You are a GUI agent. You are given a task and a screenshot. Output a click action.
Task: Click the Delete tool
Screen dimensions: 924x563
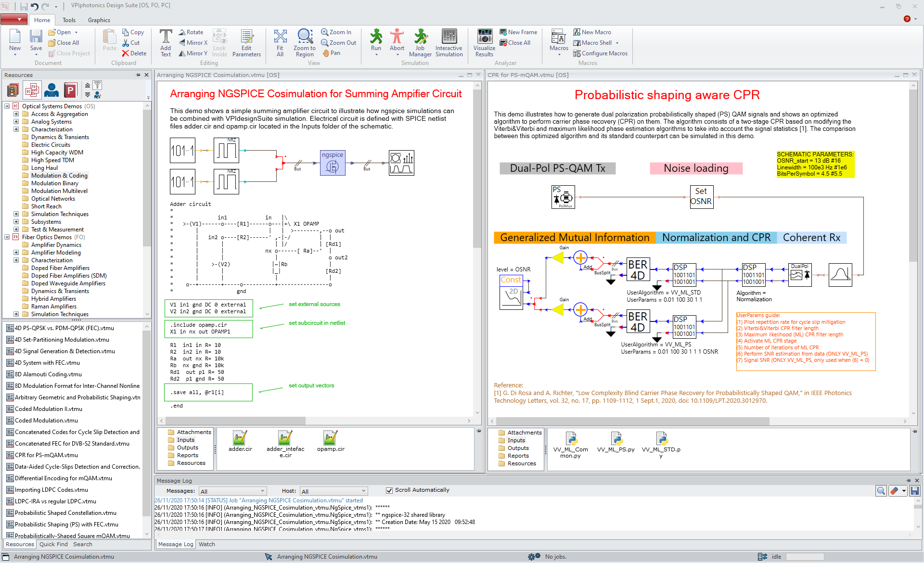[x=134, y=53]
